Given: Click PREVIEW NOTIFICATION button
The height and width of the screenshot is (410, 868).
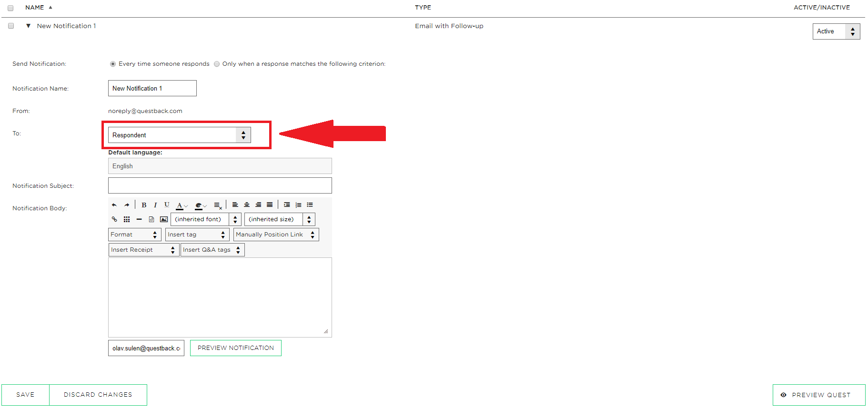Looking at the screenshot, I should coord(236,348).
